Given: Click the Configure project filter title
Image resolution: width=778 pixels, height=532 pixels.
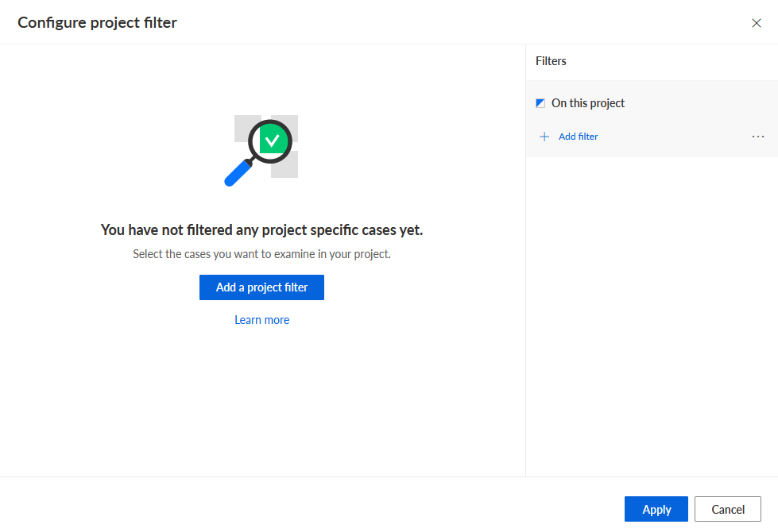Looking at the screenshot, I should pos(97,23).
